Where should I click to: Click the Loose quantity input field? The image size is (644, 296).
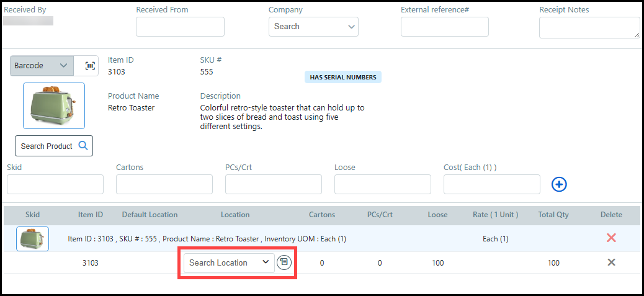click(383, 184)
